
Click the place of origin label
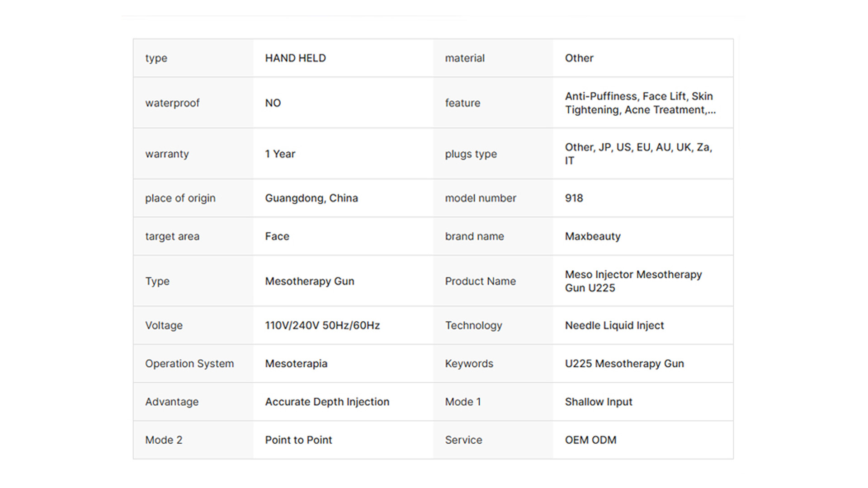click(x=180, y=198)
